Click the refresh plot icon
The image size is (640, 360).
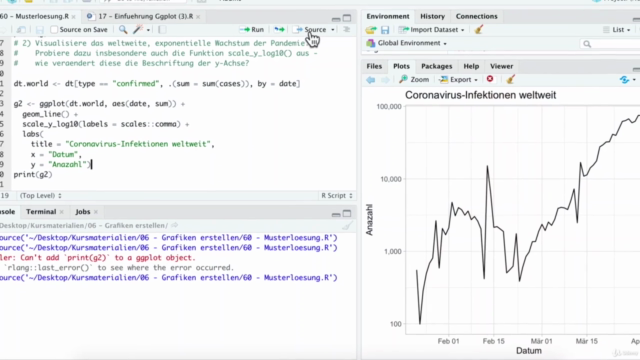click(x=624, y=80)
